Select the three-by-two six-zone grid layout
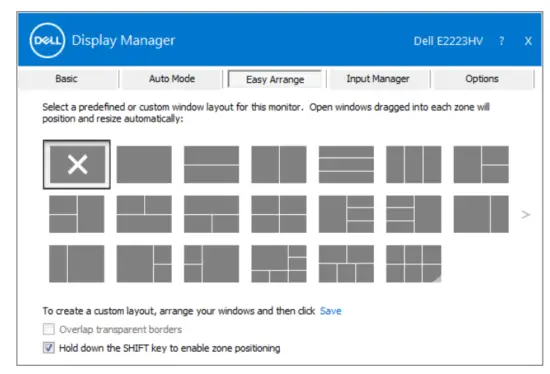Viewport: 550px width, 374px height. pos(414,264)
